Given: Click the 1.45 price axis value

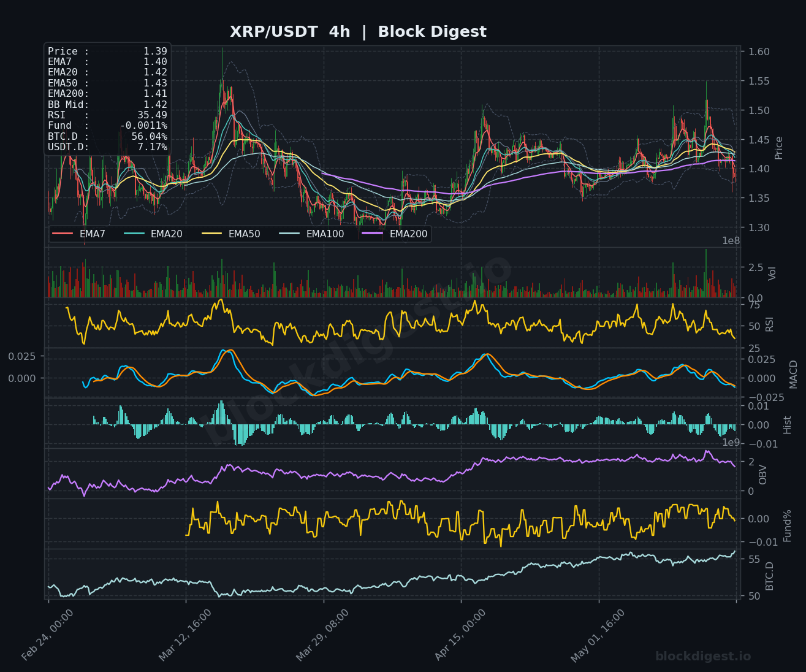Looking at the screenshot, I should [759, 140].
